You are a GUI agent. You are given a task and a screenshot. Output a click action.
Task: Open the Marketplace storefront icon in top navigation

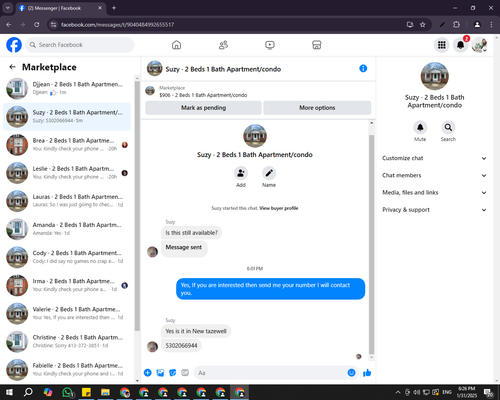[x=316, y=45]
